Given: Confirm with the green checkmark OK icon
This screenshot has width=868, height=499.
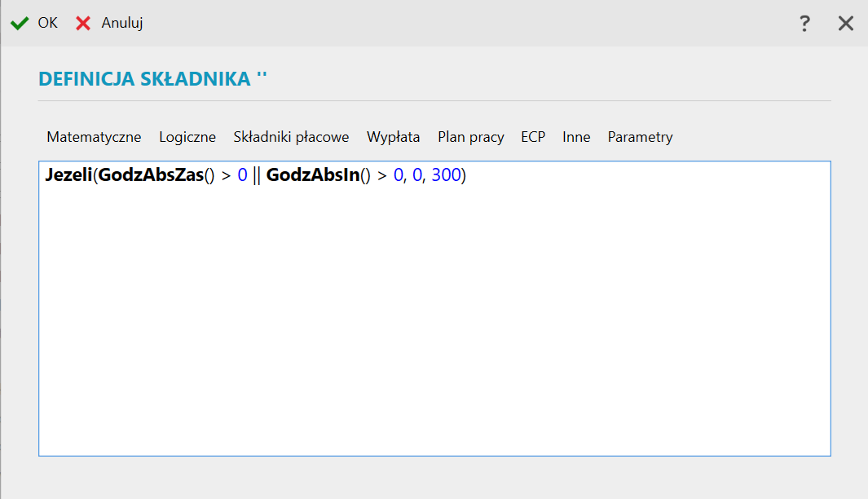Looking at the screenshot, I should pyautogui.click(x=20, y=24).
